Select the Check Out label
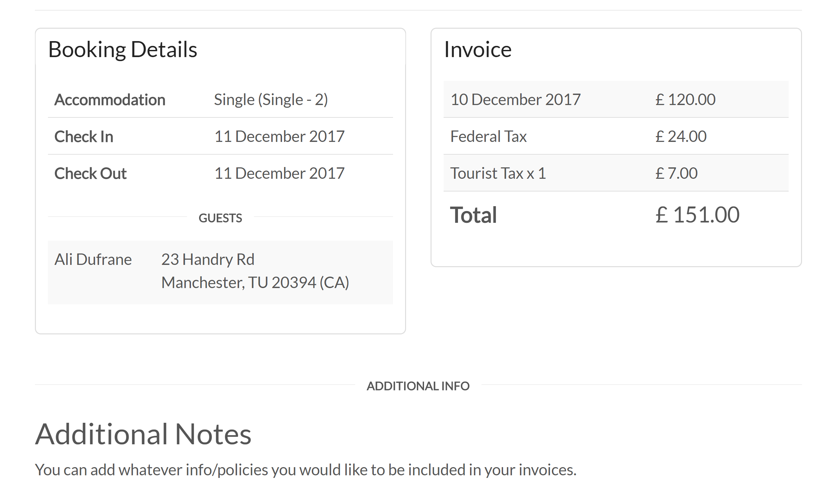The height and width of the screenshot is (504, 834). (90, 173)
